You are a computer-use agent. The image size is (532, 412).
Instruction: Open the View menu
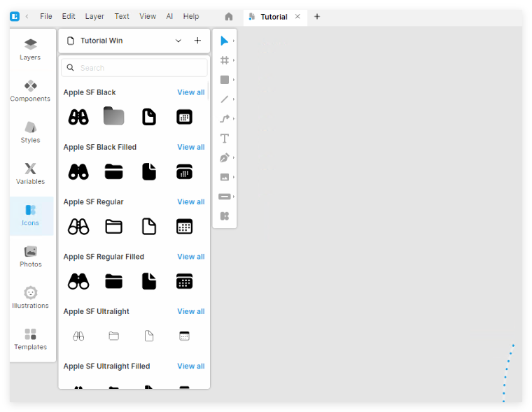click(148, 16)
